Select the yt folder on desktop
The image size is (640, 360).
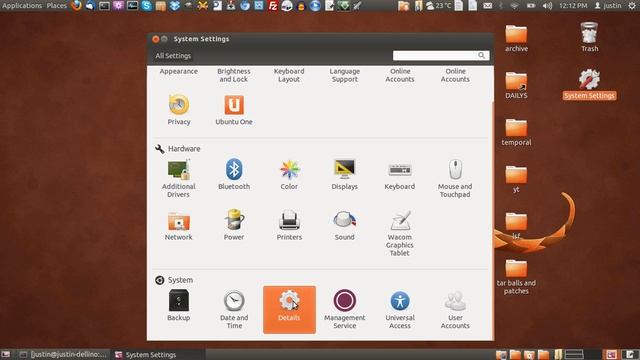pos(516,179)
